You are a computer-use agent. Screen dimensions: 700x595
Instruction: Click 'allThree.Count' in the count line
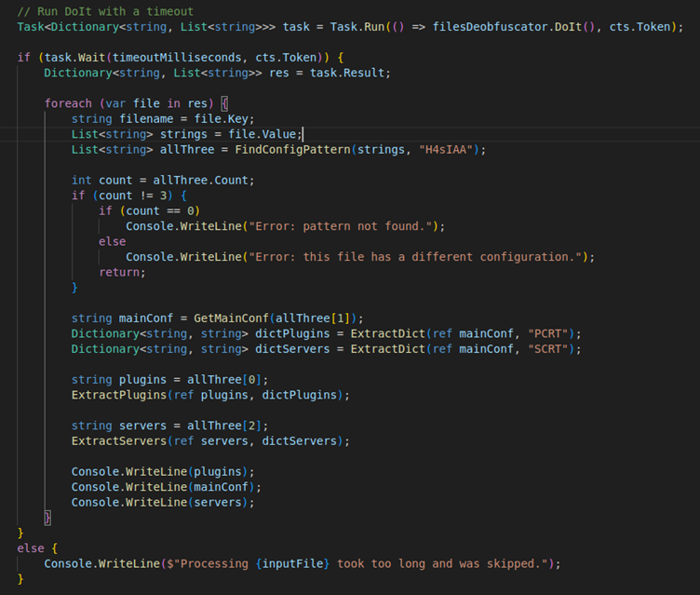click(200, 181)
